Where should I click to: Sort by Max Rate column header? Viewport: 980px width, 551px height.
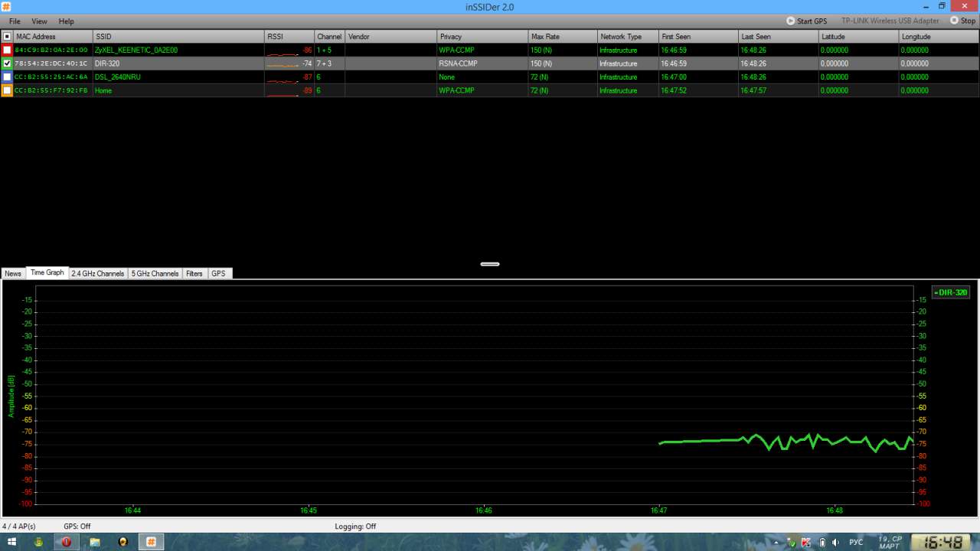click(563, 36)
